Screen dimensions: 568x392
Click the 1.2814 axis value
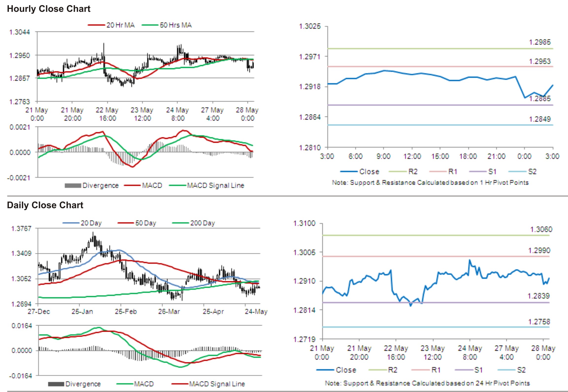pos(304,310)
